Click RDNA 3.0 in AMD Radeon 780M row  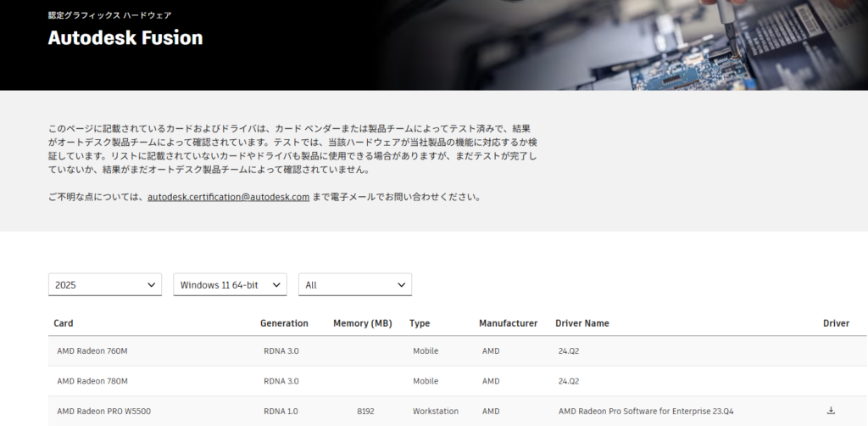(281, 381)
